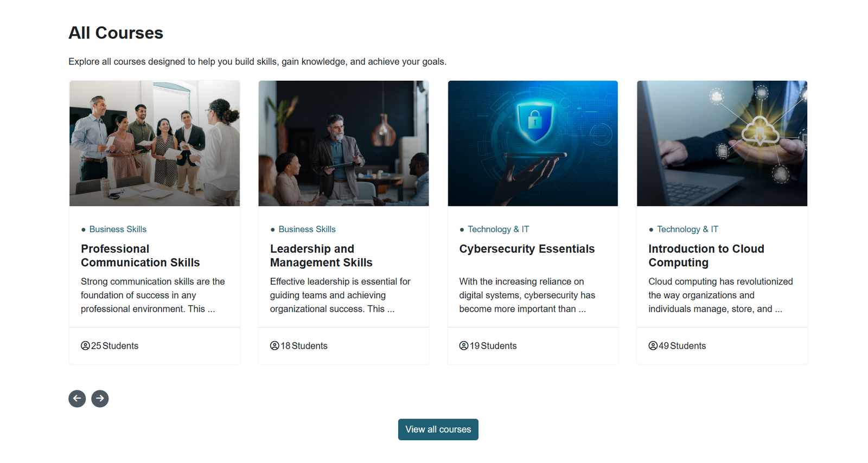Click the Cybersecurity Essentials course thumbnail
The width and height of the screenshot is (868, 463).
pos(532,143)
